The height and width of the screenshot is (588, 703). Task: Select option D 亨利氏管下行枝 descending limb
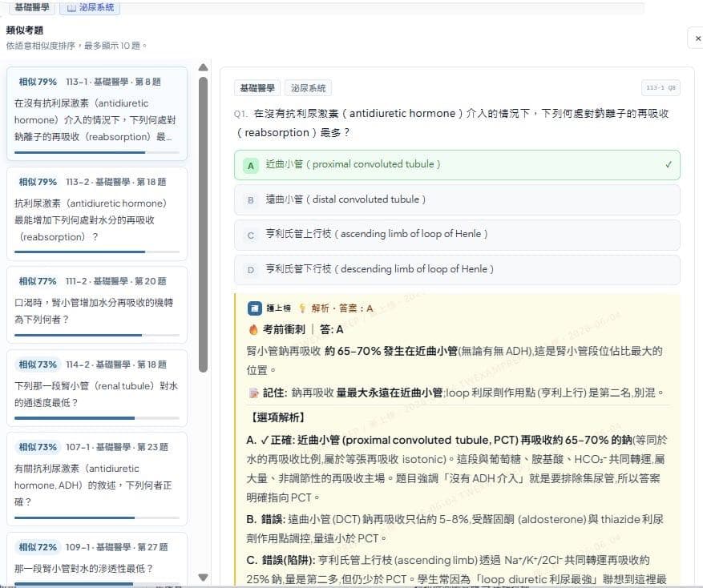pos(457,270)
